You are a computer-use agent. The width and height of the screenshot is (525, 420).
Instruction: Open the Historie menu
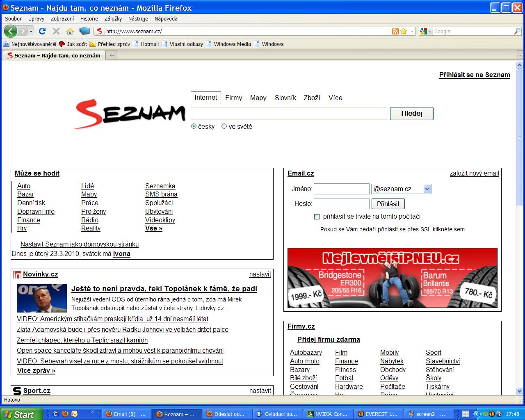[89, 18]
